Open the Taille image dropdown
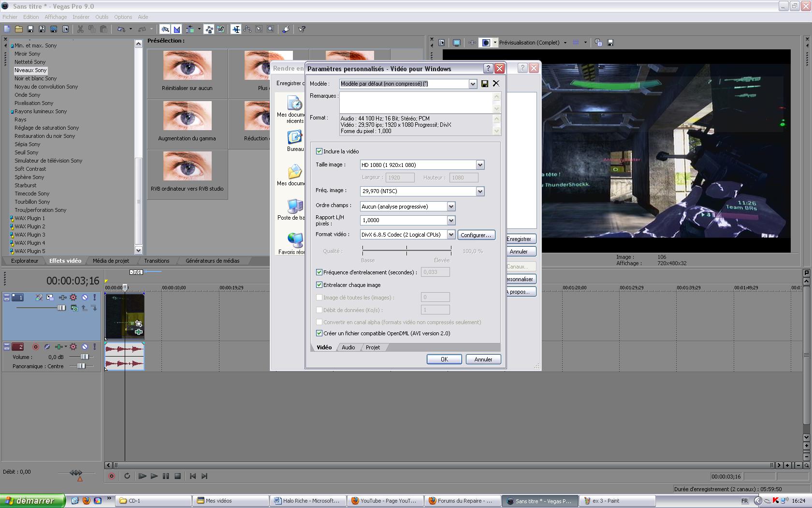This screenshot has height=508, width=812. click(x=480, y=165)
